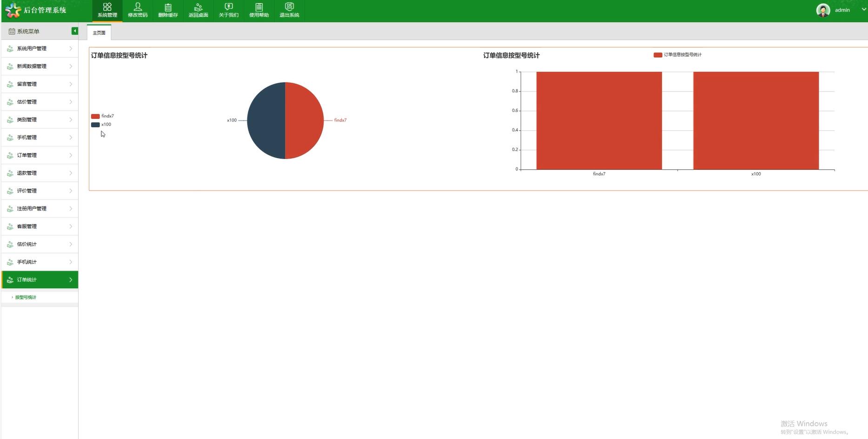
Task: Click the 后台管理系统 logo title
Action: pyautogui.click(x=45, y=10)
